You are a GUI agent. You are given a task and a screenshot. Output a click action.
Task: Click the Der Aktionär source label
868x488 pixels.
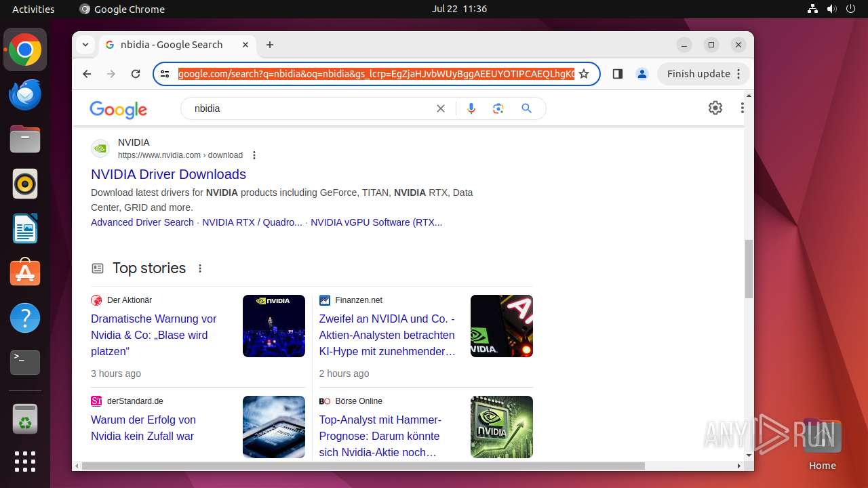click(x=130, y=300)
